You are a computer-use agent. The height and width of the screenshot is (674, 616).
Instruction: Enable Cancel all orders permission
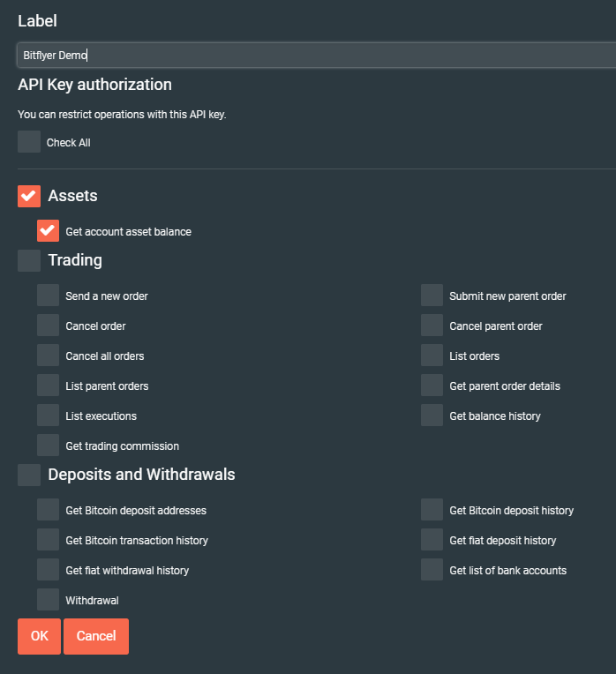click(49, 356)
